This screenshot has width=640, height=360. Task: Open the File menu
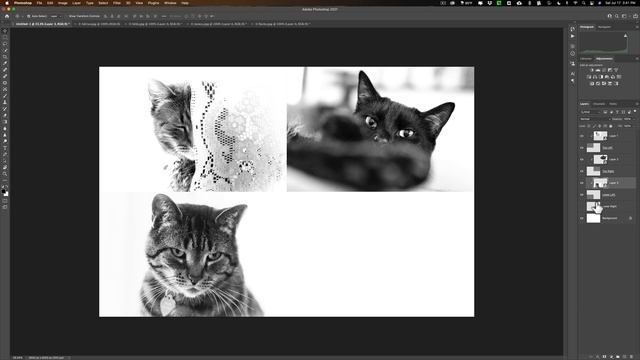pyautogui.click(x=39, y=3)
